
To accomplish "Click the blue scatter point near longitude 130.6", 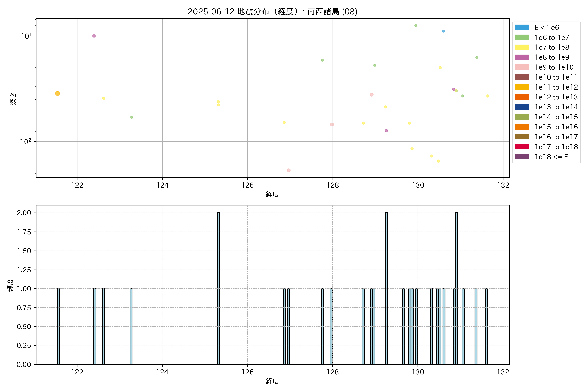I will click(443, 31).
